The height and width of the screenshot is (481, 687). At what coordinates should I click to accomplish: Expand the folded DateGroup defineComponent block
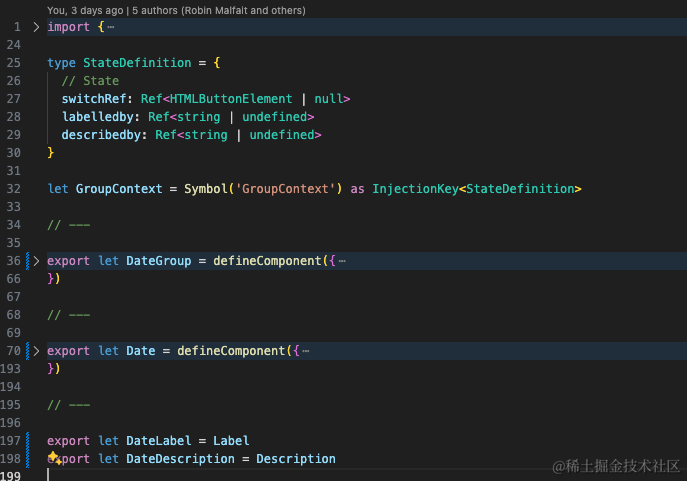(x=36, y=261)
